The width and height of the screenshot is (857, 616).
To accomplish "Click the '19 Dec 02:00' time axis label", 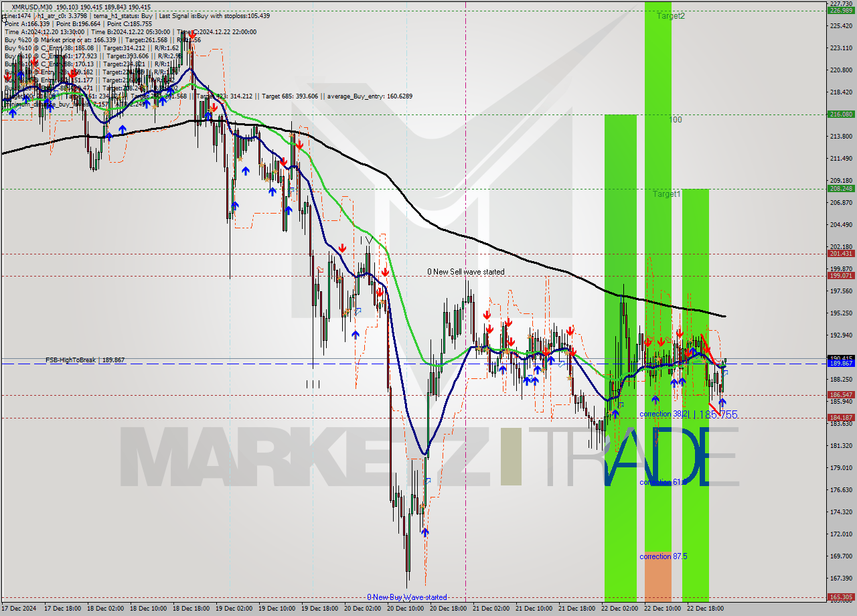I will (235, 609).
